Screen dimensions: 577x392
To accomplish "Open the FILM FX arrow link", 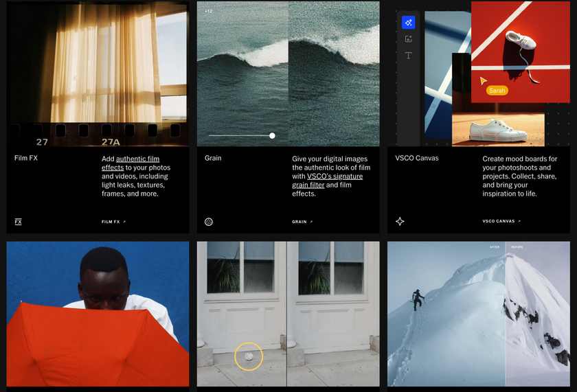I will coord(114,222).
